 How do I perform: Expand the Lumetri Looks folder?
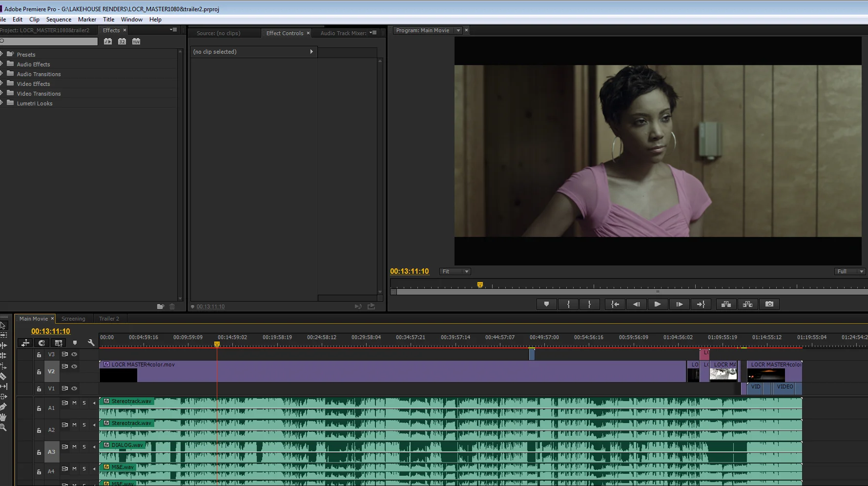(x=1, y=102)
